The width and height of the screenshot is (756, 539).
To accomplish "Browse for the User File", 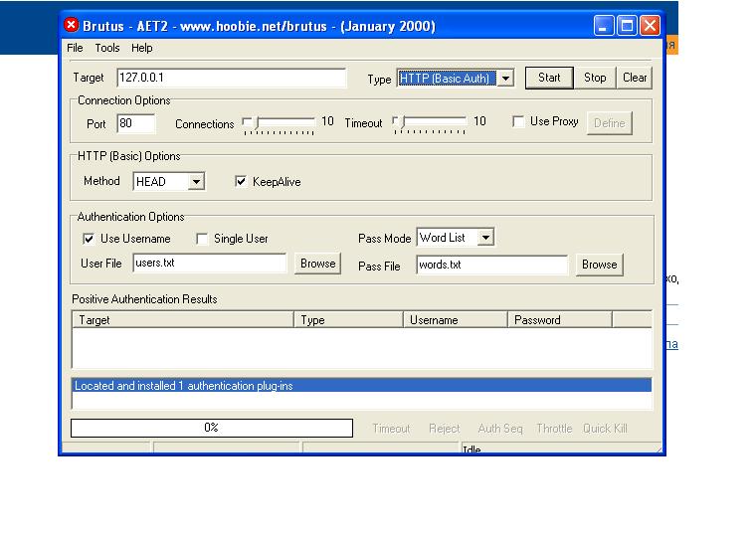I will point(317,264).
